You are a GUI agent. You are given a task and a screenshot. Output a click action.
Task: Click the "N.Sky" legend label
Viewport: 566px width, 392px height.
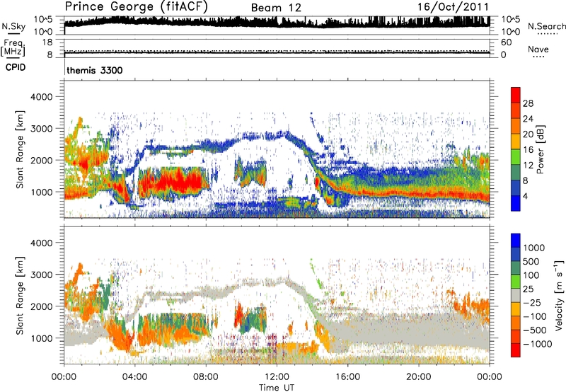tap(13, 26)
